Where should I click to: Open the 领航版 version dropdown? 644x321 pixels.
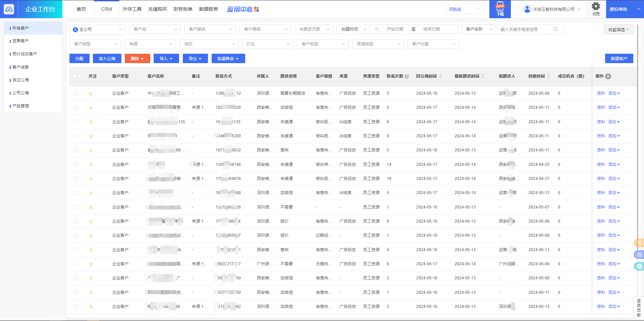point(464,9)
